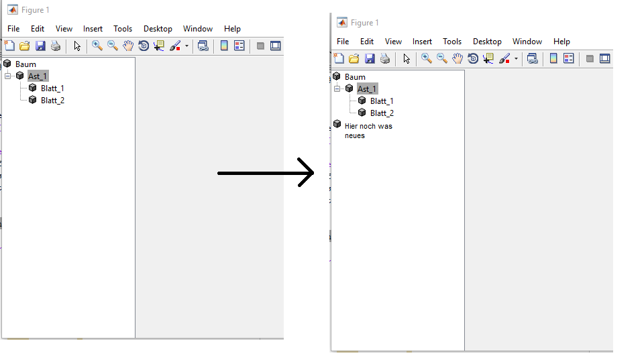Open Insert menu in left figure
The image size is (644, 362).
(x=93, y=29)
